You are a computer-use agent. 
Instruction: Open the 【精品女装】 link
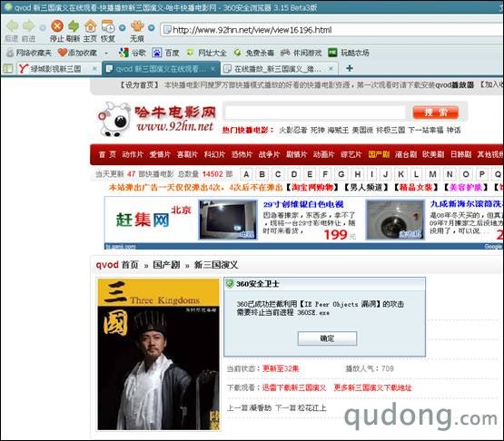[x=416, y=187]
